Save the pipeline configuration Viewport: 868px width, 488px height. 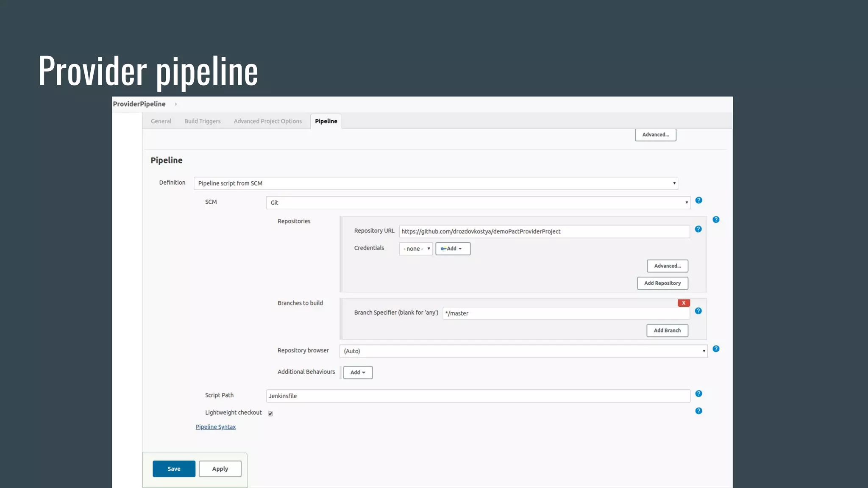click(174, 469)
